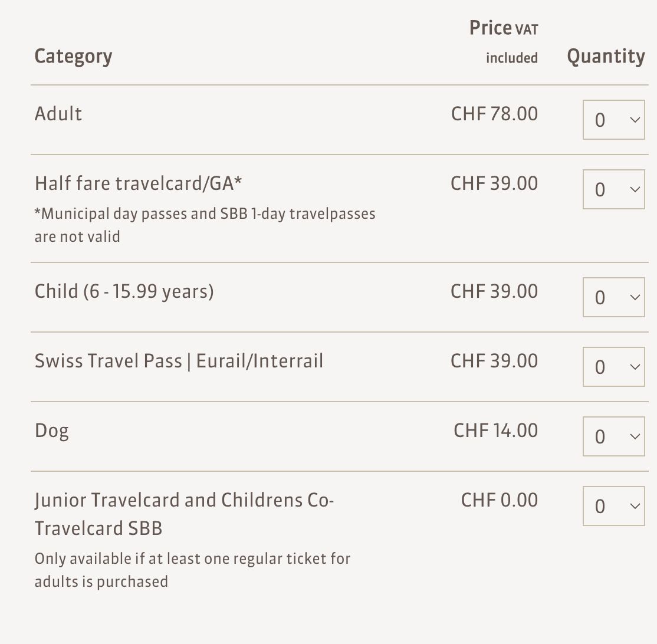Click the CHF 0.00 Junior Travelcard price
Image resolution: width=657 pixels, height=644 pixels.
[x=499, y=500]
